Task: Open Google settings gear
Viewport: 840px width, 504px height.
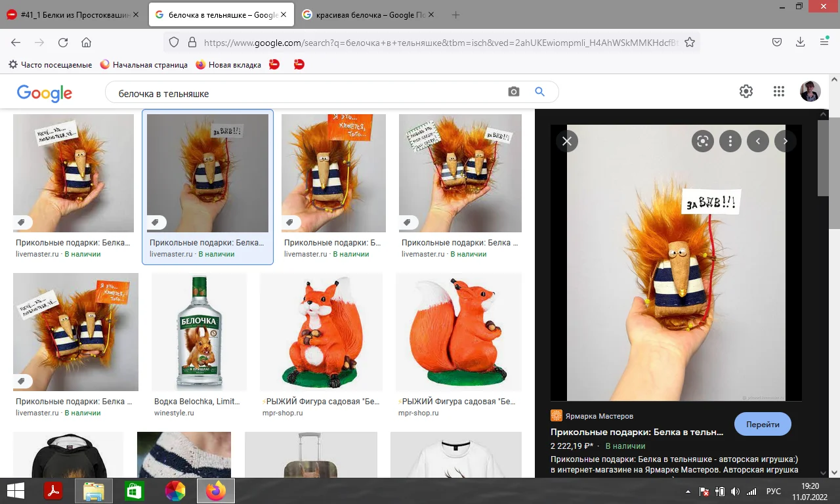Action: tap(746, 91)
